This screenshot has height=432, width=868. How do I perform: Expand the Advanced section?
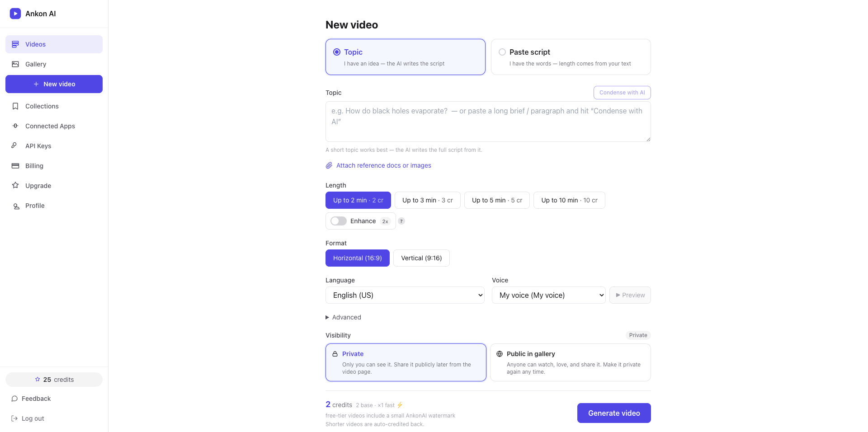coord(344,317)
